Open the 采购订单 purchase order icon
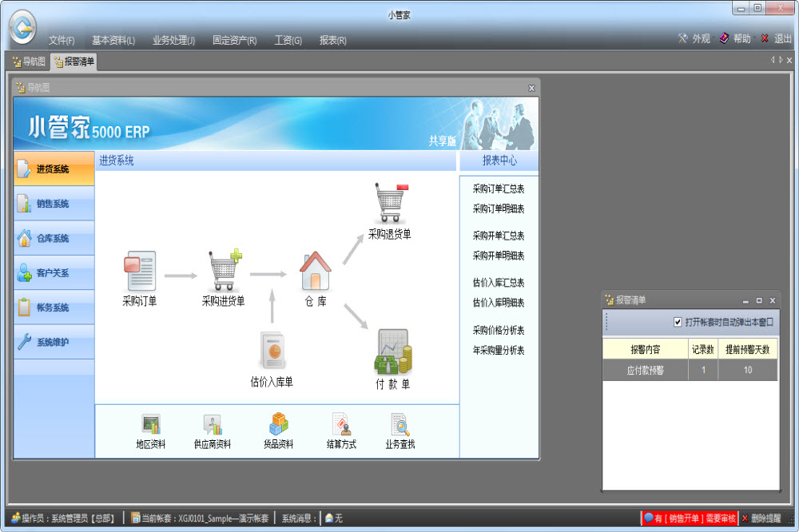The height and width of the screenshot is (532, 799). [140, 272]
